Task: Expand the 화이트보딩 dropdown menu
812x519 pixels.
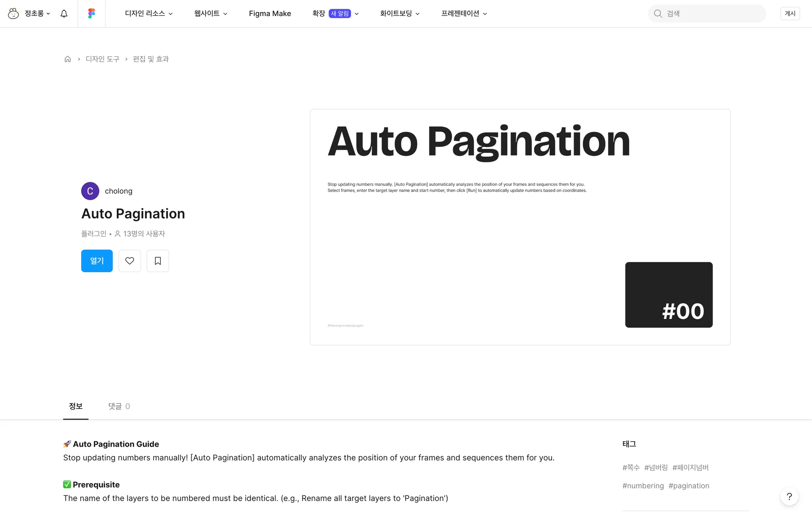Action: [x=400, y=14]
